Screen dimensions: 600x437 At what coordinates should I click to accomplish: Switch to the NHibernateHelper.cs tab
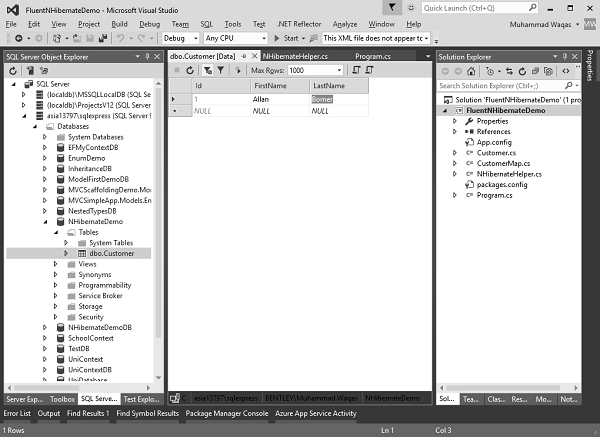[x=295, y=56]
